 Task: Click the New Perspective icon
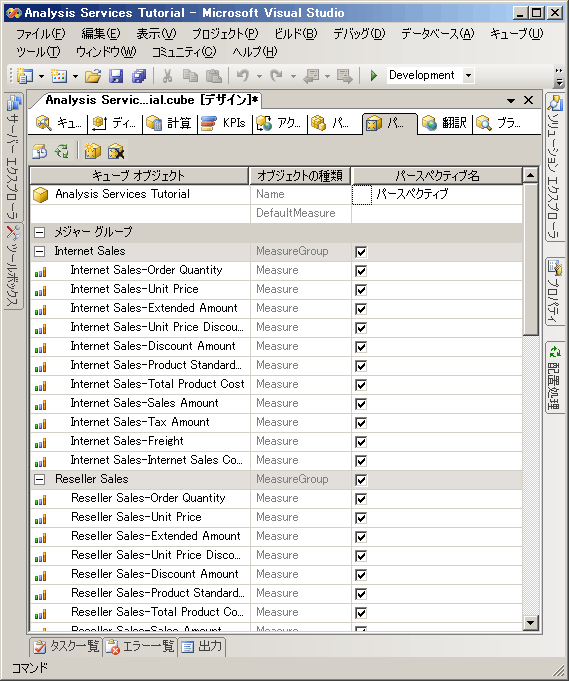[93, 152]
